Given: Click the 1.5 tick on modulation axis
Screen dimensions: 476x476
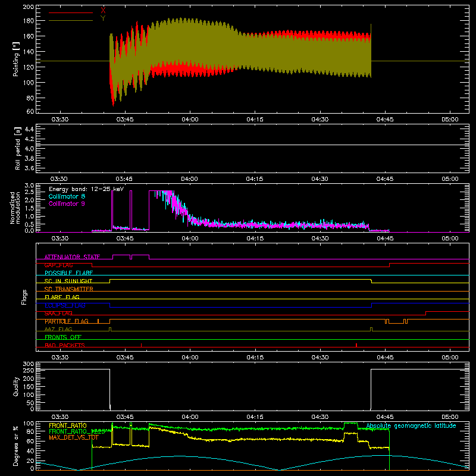Looking at the screenshot, I should click(x=29, y=208).
